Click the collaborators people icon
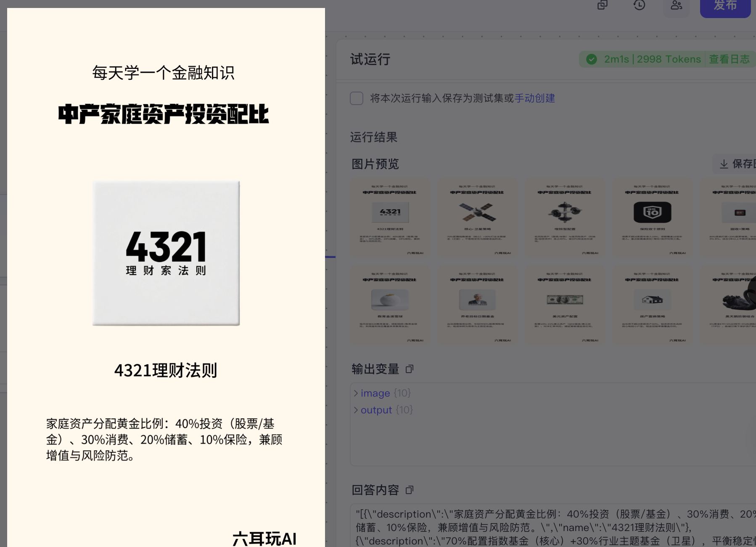756x547 pixels. [x=676, y=5]
